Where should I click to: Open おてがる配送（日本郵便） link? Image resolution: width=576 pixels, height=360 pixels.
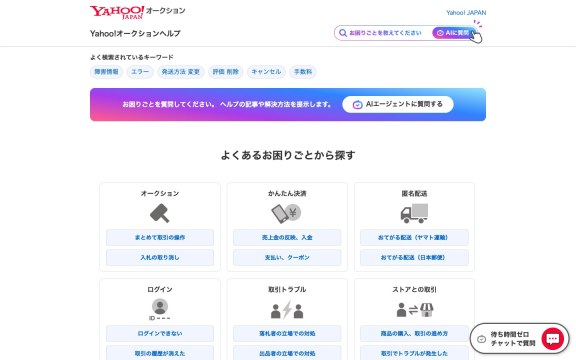click(x=414, y=258)
